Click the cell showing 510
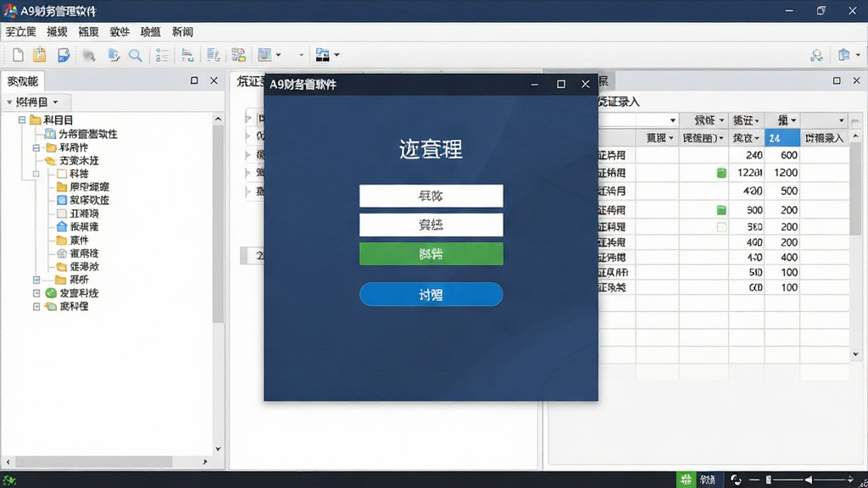The height and width of the screenshot is (488, 868). point(747,272)
